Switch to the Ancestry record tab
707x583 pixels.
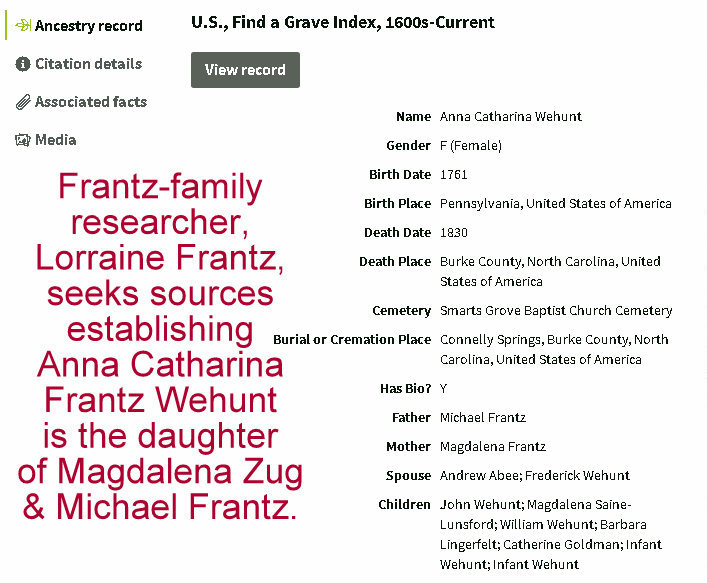point(88,26)
